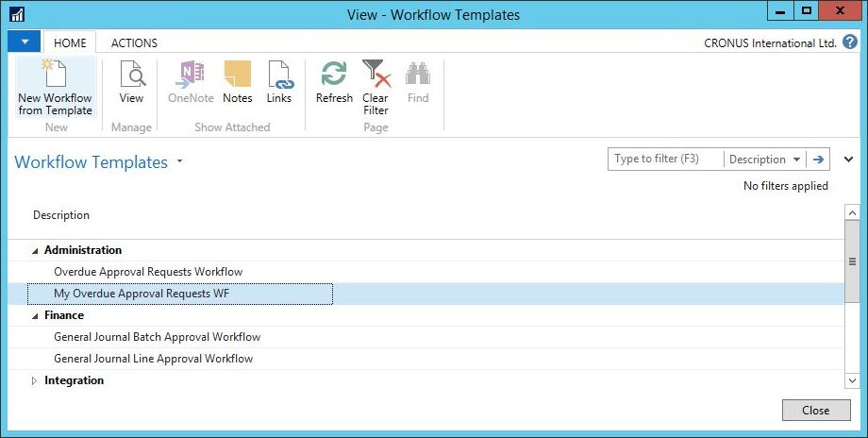The width and height of the screenshot is (868, 438).
Task: Click the scrollbar up arrow
Action: [852, 212]
